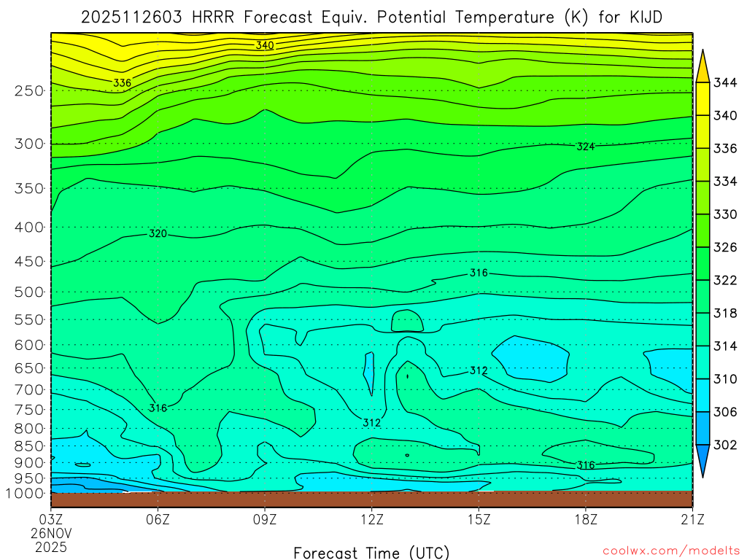
Task: Click the 314 colorbar value label
Action: [725, 346]
